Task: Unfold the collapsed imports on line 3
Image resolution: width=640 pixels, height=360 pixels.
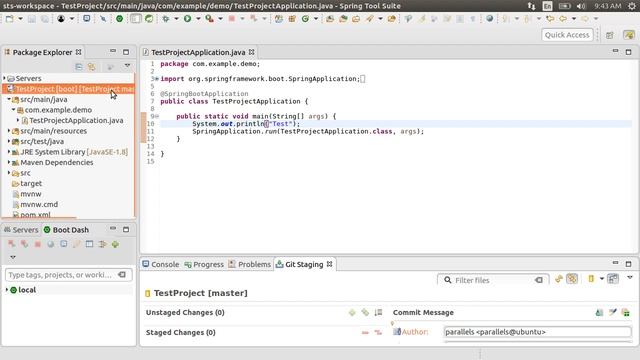Action: pos(157,79)
